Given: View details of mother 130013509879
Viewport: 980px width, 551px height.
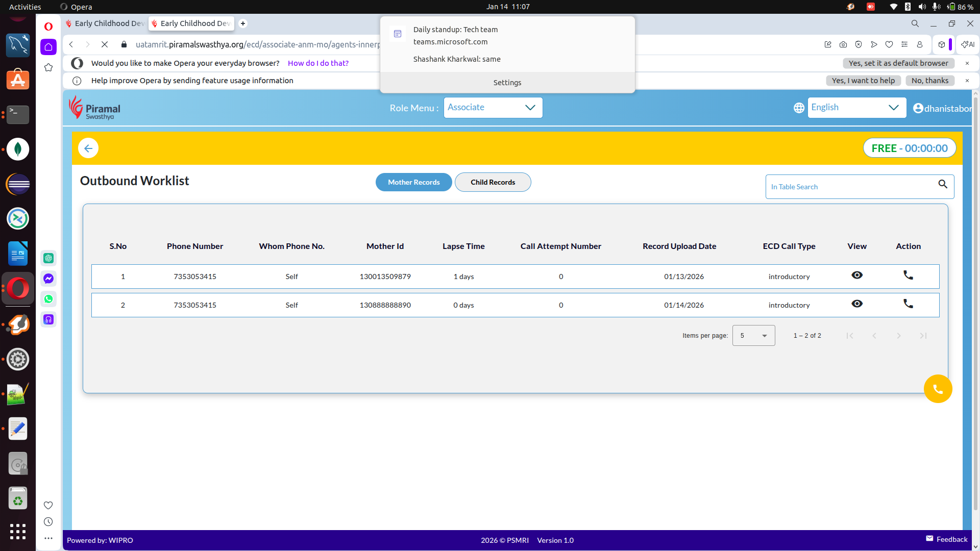Looking at the screenshot, I should (x=857, y=275).
